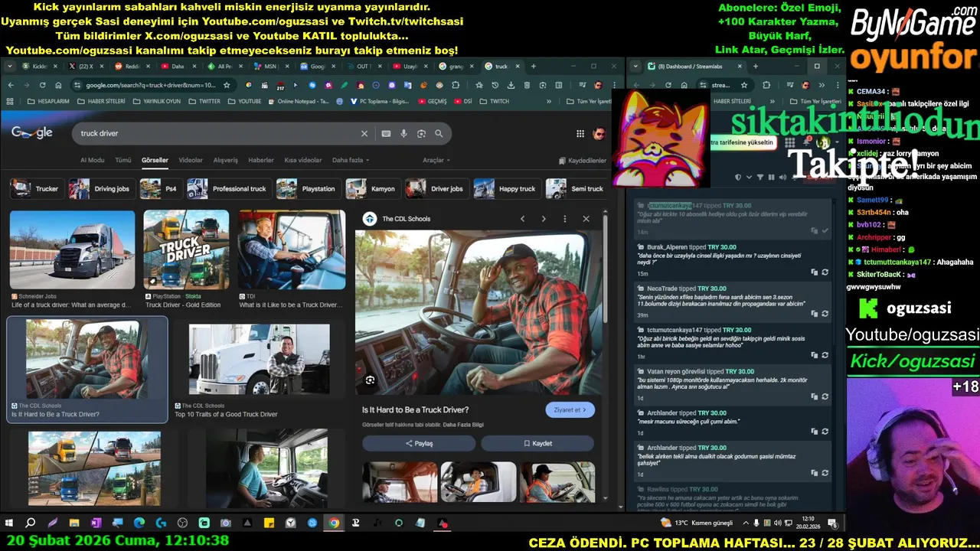Open Kaydedilenler saved items link
Image resolution: width=980 pixels, height=551 pixels.
click(x=583, y=161)
